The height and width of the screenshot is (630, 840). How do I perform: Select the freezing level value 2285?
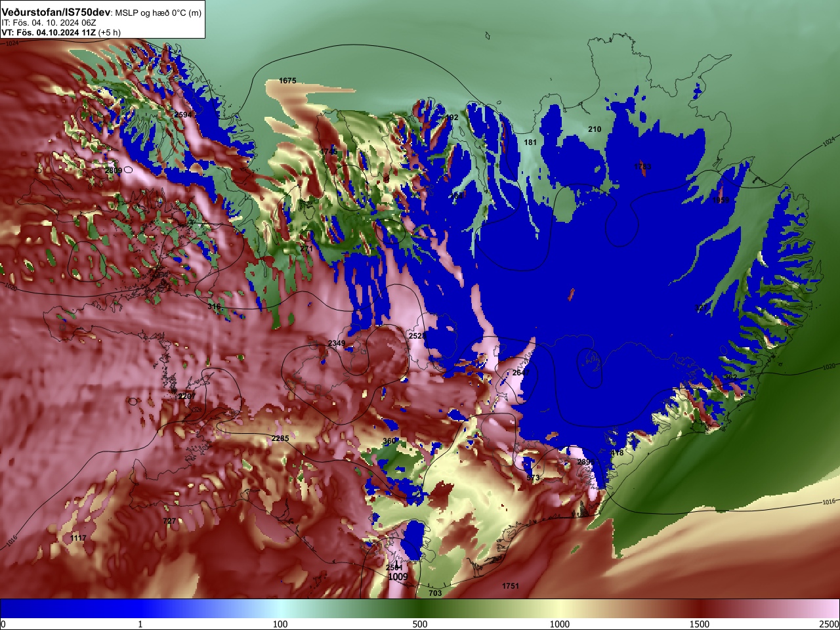280,438
